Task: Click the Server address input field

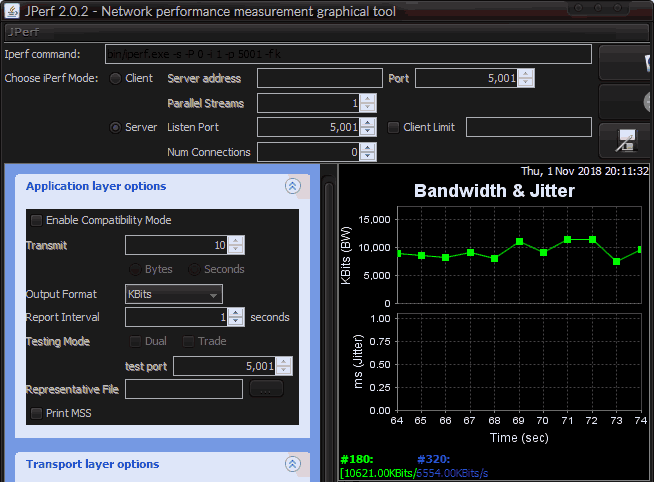Action: (x=319, y=78)
